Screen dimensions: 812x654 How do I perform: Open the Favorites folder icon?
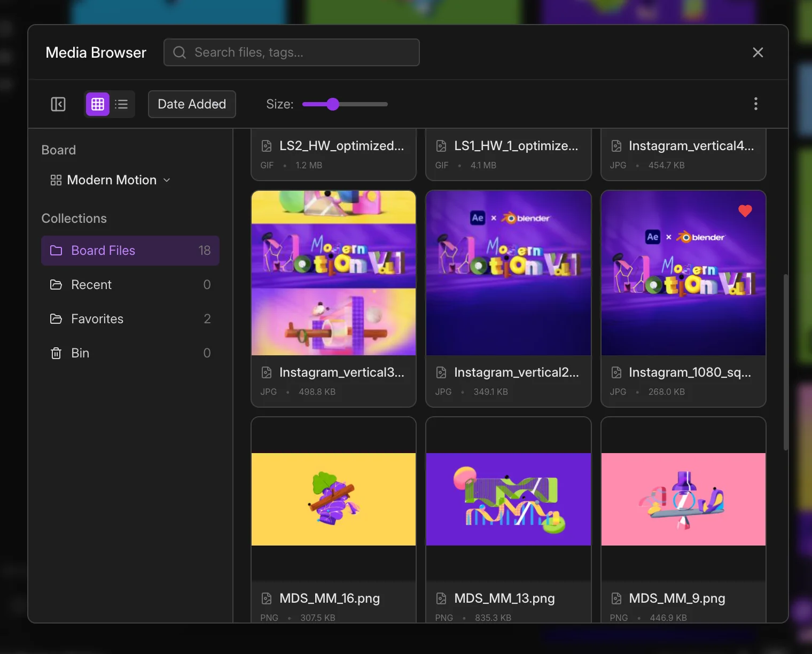point(56,319)
